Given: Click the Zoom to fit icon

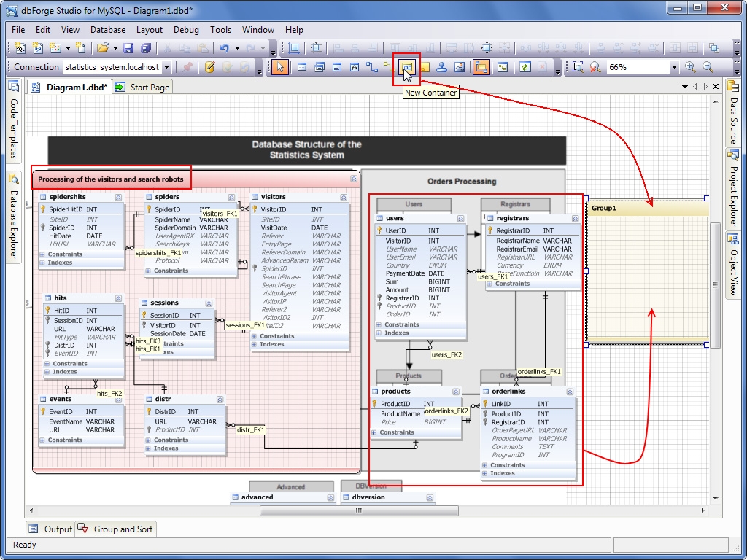Looking at the screenshot, I should tap(578, 67).
